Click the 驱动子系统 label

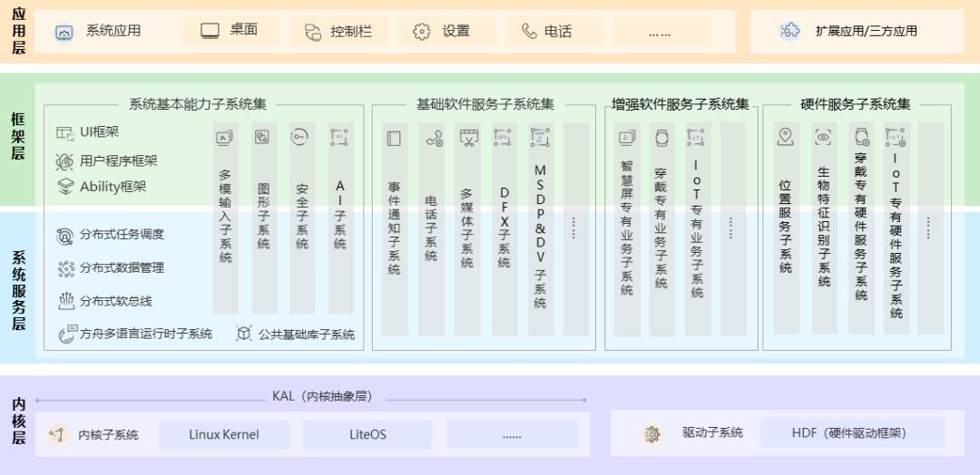click(712, 432)
